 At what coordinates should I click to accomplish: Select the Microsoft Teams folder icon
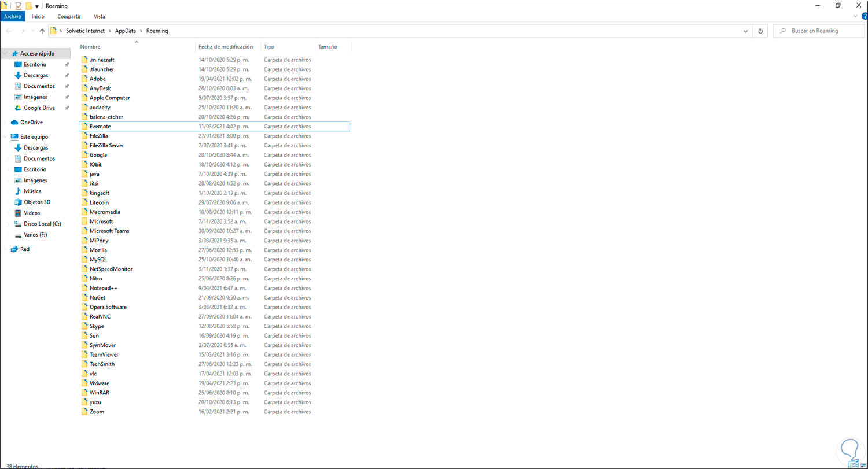coord(84,231)
